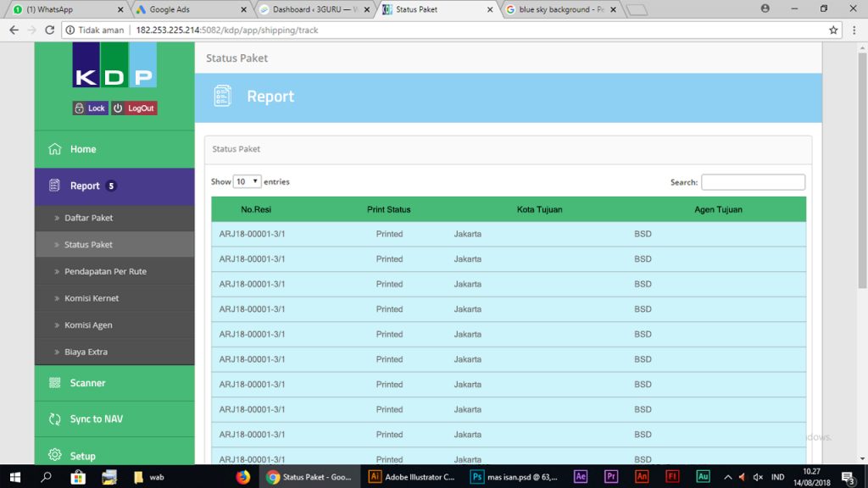Switch to Photoshop mas isan.psd window
This screenshot has width=868, height=488.
515,476
